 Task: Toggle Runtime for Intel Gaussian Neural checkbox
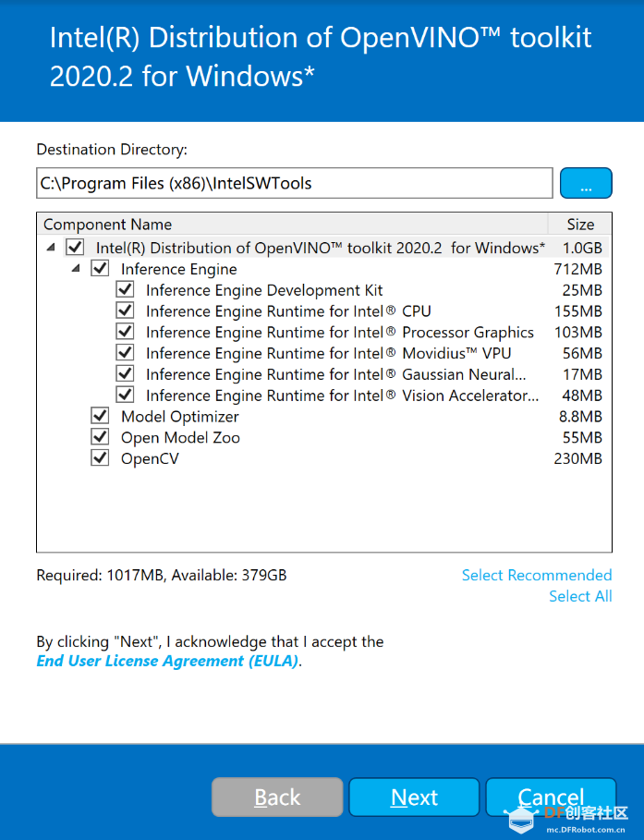[x=125, y=373]
